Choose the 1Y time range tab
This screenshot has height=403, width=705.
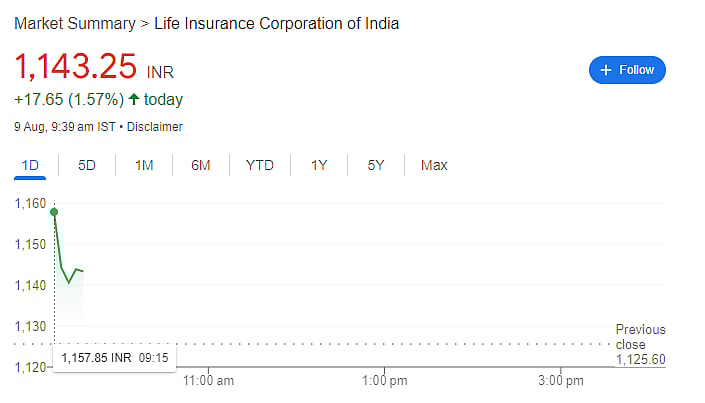[319, 165]
